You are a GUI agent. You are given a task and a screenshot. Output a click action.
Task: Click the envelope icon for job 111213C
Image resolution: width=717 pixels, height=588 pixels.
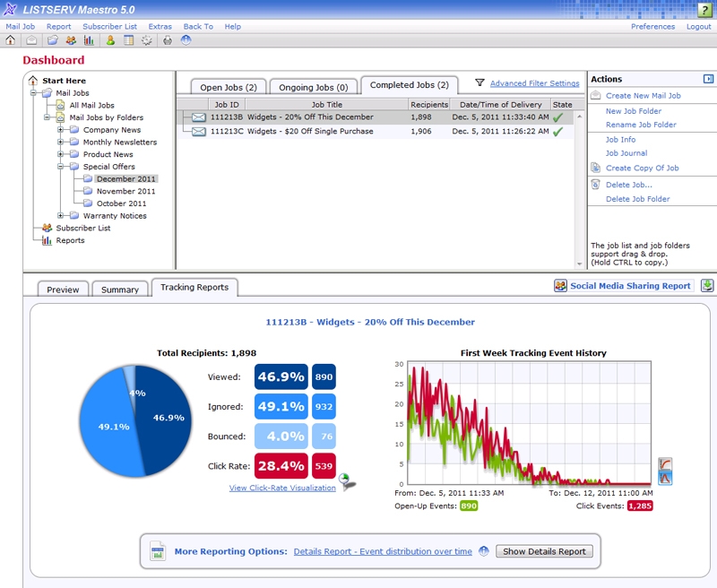click(198, 132)
